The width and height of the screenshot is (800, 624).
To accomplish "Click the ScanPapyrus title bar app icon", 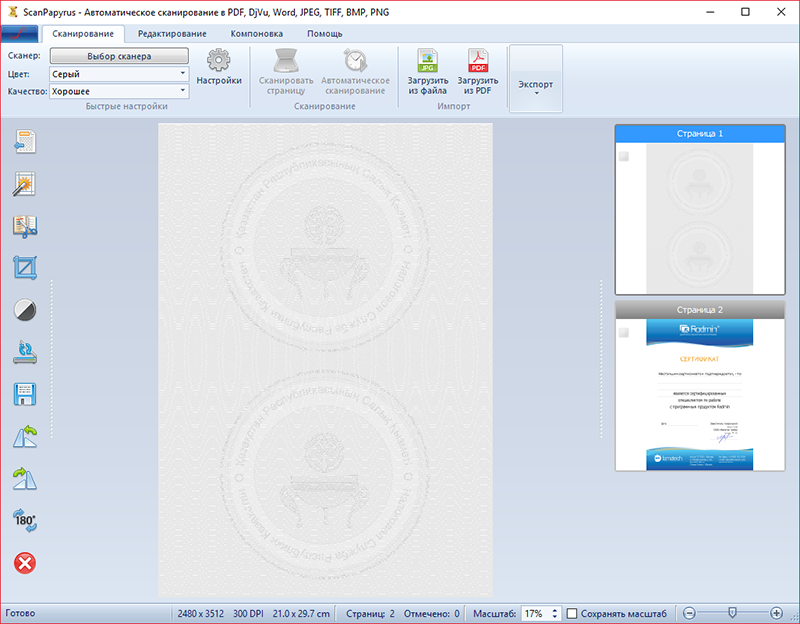I will [x=13, y=12].
